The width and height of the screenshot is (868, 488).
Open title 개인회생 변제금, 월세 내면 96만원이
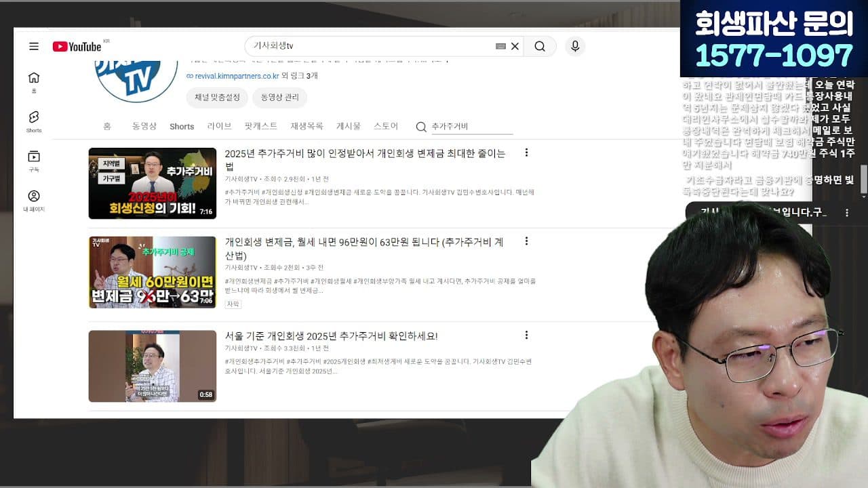coord(364,248)
